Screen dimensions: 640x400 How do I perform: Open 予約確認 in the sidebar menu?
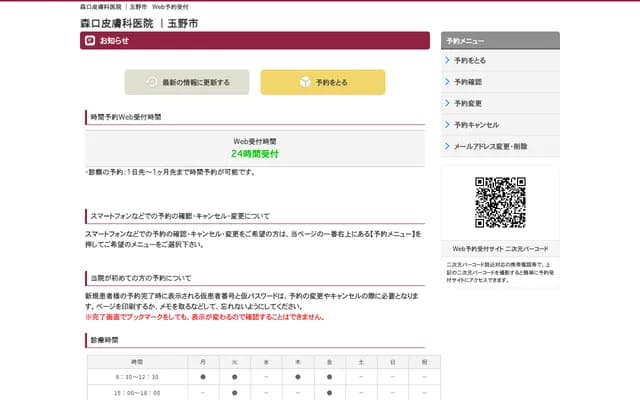pyautogui.click(x=500, y=82)
